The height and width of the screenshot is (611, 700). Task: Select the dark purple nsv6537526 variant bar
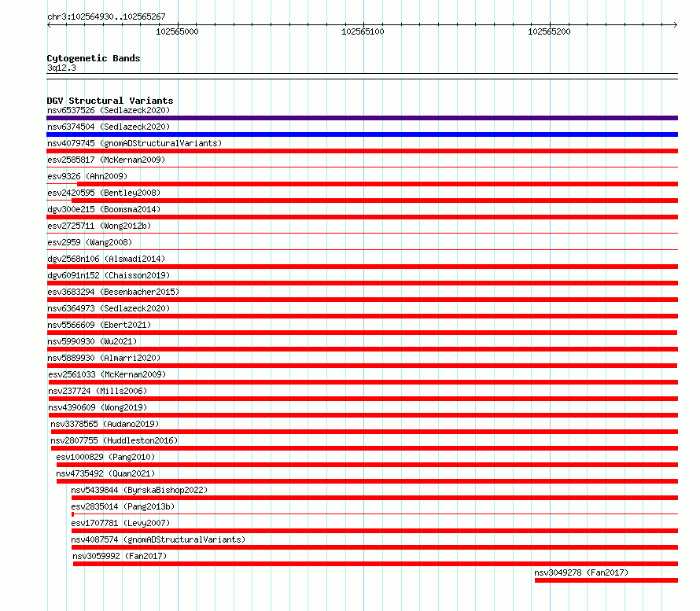coord(362,118)
